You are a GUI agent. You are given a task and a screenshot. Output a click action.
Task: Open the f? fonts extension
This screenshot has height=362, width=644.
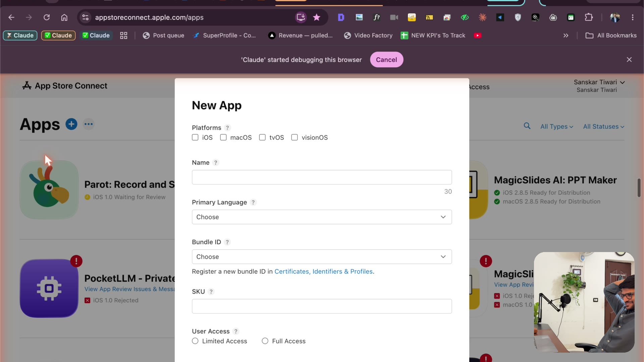coord(377,17)
